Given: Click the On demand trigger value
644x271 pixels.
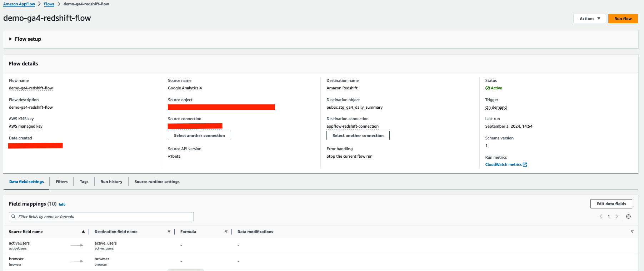Looking at the screenshot, I should tap(496, 107).
